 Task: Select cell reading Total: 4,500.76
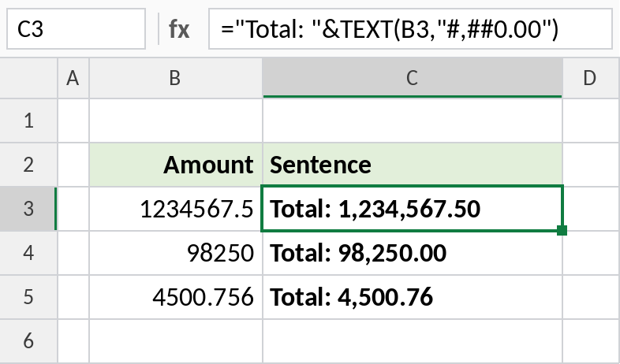tap(413, 297)
